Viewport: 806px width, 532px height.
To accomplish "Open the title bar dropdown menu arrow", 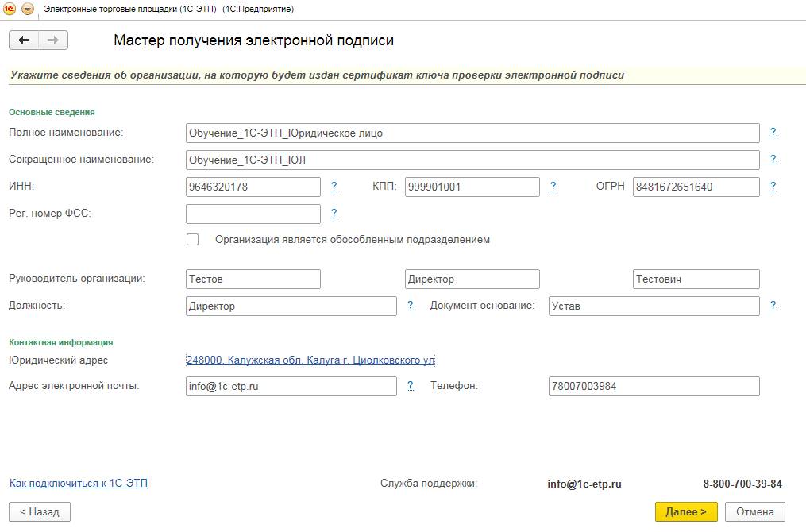I will click(x=28, y=9).
